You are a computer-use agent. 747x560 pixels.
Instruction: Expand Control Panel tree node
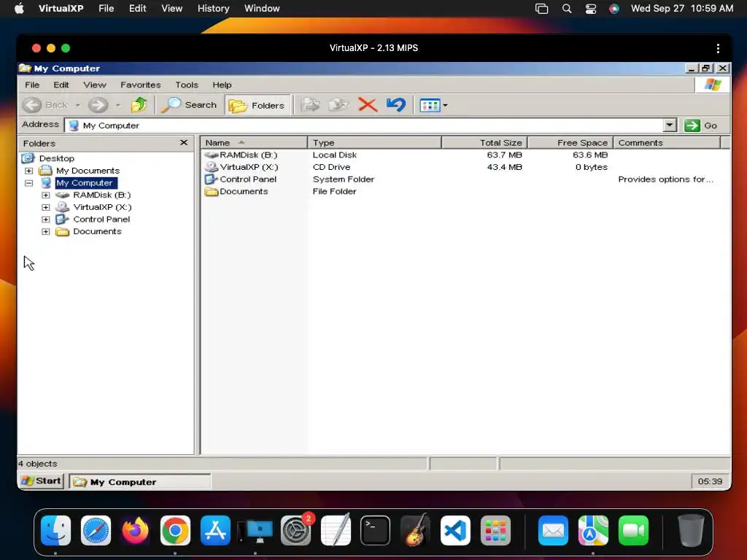[x=46, y=219]
